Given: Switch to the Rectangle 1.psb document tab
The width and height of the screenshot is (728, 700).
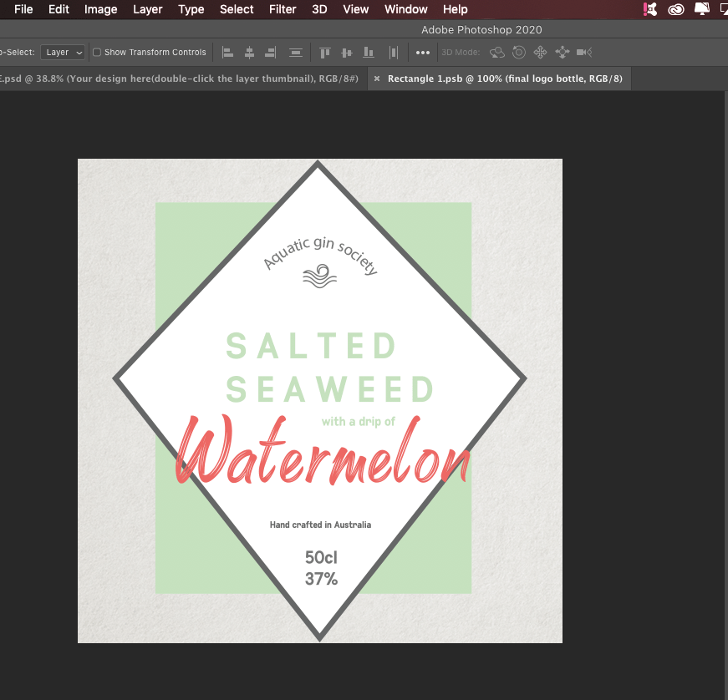Looking at the screenshot, I should pyautogui.click(x=504, y=79).
